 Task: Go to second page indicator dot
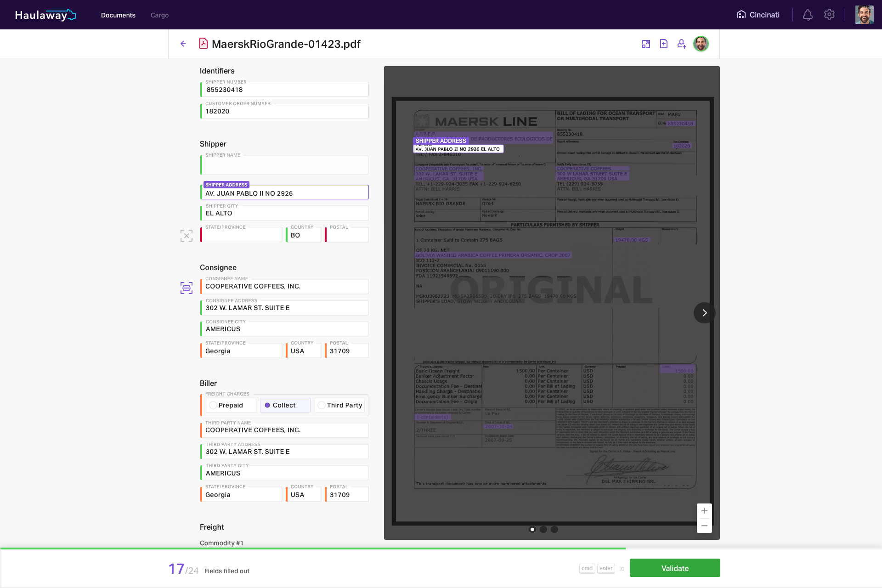pyautogui.click(x=543, y=529)
